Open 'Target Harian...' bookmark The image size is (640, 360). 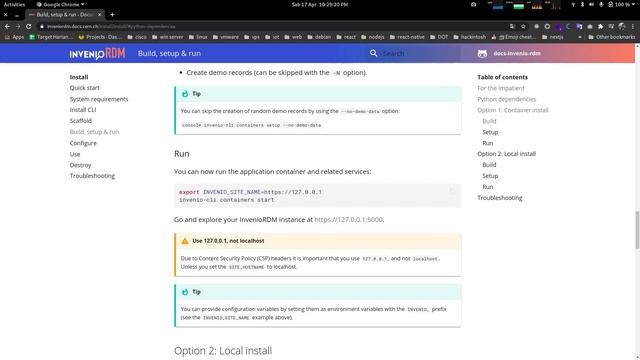click(x=51, y=37)
